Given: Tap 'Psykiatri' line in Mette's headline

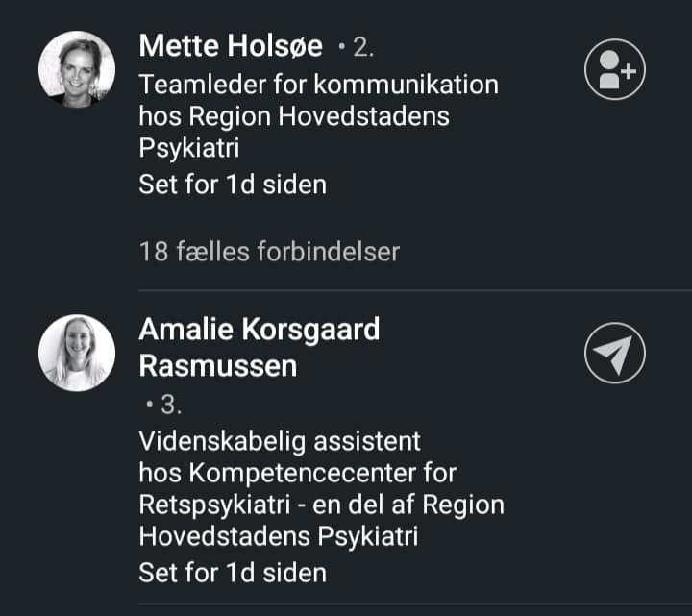Looking at the screenshot, I should click(x=189, y=148).
